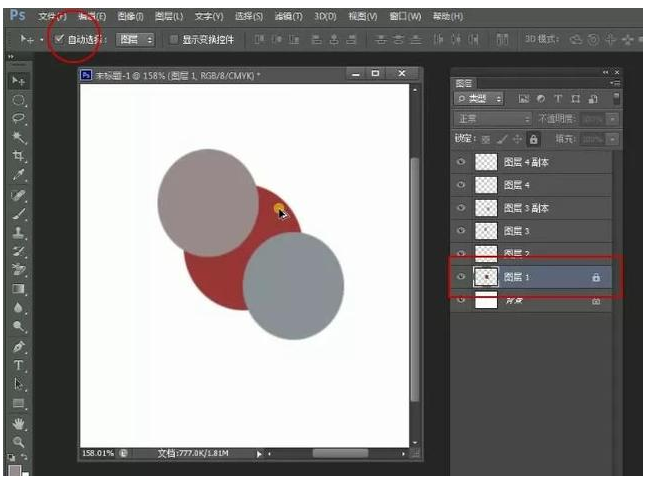
Task: Select the 图层 panel tab
Action: click(464, 84)
